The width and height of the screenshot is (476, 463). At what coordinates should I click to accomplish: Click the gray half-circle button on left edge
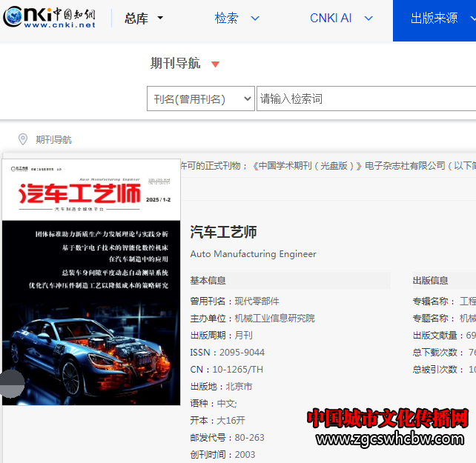pyautogui.click(x=11, y=383)
